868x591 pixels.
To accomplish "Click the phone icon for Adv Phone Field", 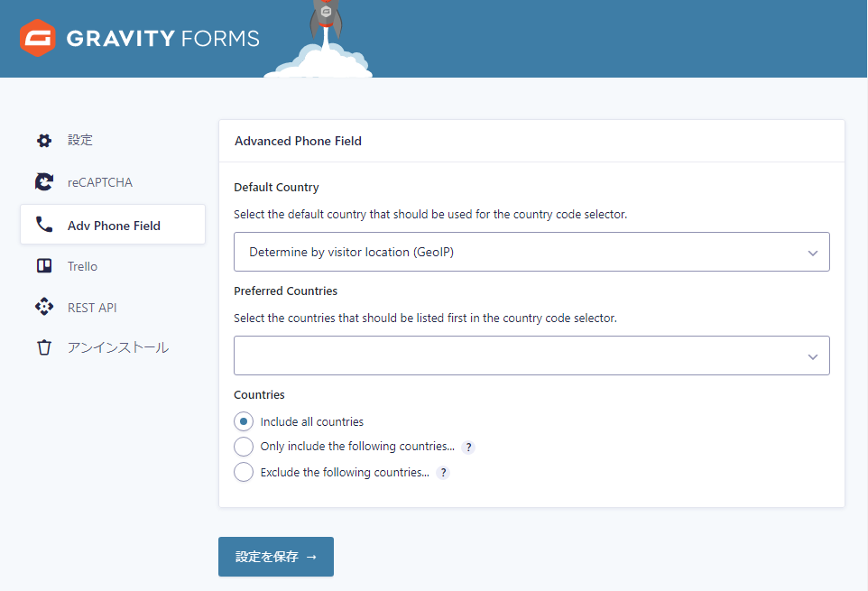I will pos(43,226).
